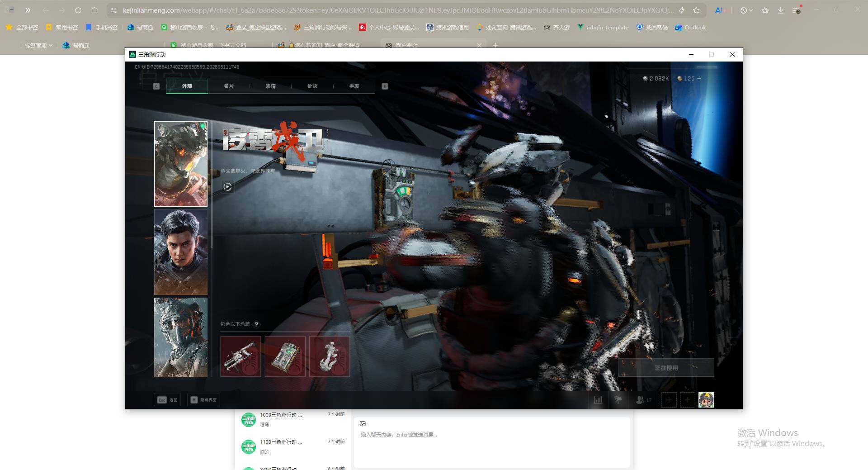Go to the browser home page
This screenshot has width=868, height=470.
point(94,10)
